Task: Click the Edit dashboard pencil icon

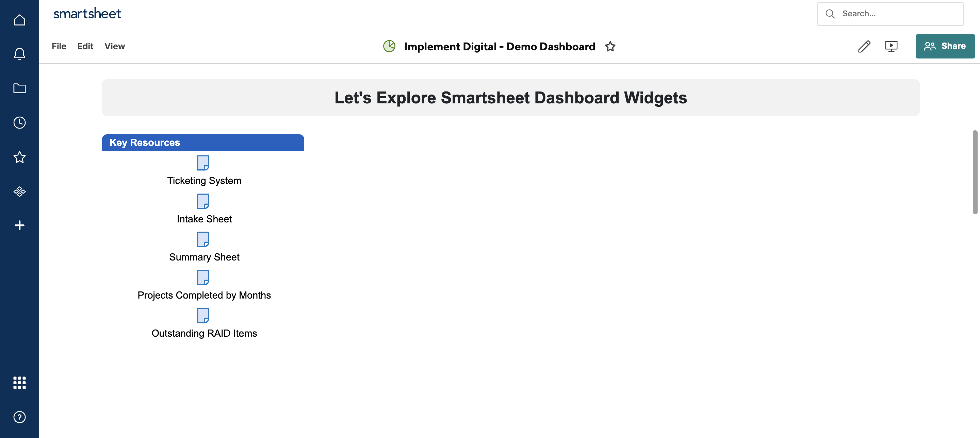Action: [x=864, y=46]
